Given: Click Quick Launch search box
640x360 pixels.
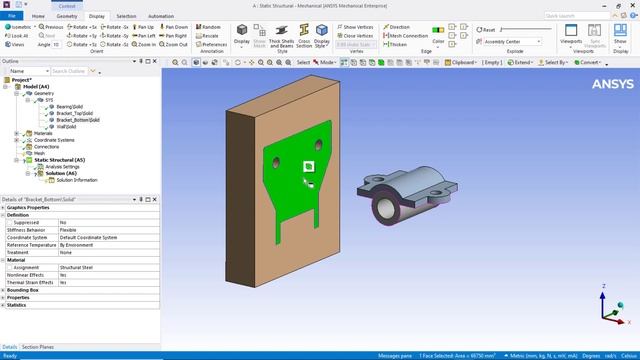Looking at the screenshot, I should [x=577, y=16].
